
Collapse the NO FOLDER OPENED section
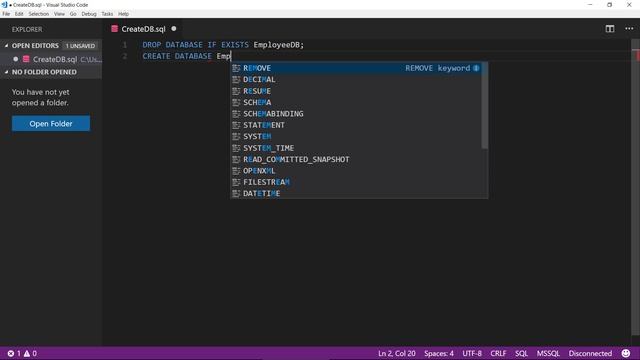7,72
